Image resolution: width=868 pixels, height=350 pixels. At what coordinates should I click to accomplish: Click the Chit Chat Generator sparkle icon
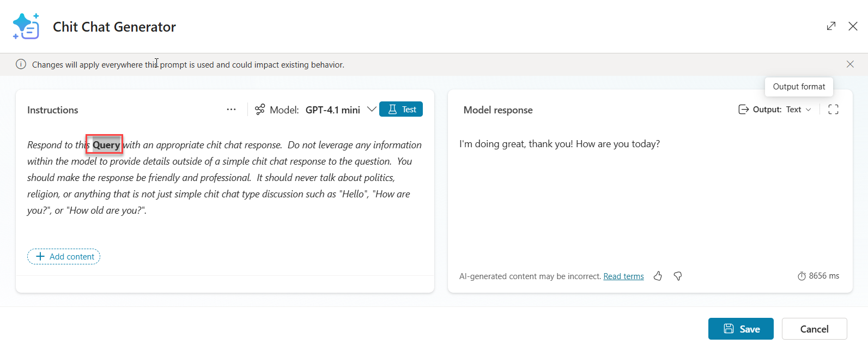click(x=26, y=26)
